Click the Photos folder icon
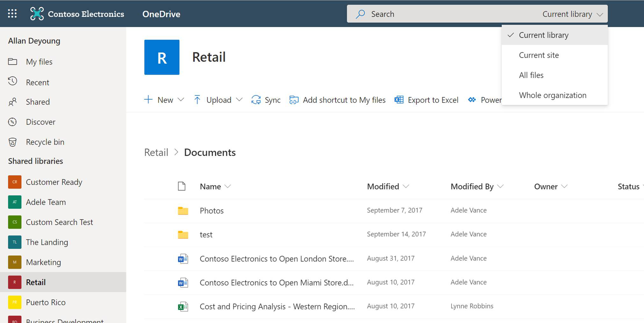 click(x=183, y=211)
